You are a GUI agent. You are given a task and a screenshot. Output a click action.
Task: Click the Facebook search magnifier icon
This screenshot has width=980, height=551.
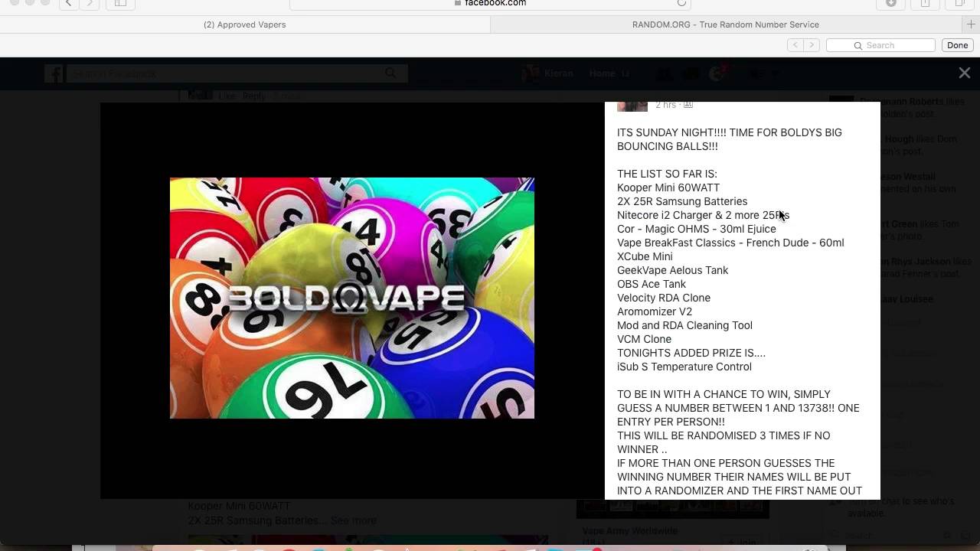click(x=390, y=73)
